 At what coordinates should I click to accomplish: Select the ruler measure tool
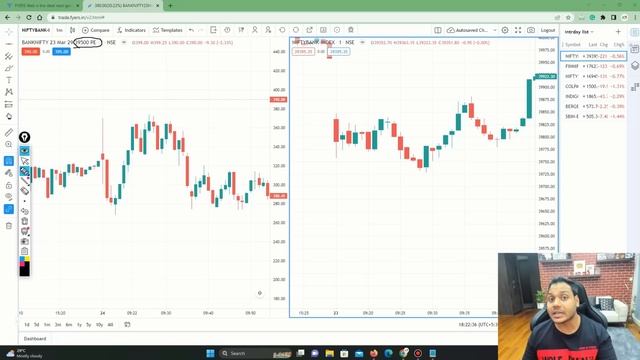pyautogui.click(x=9, y=132)
